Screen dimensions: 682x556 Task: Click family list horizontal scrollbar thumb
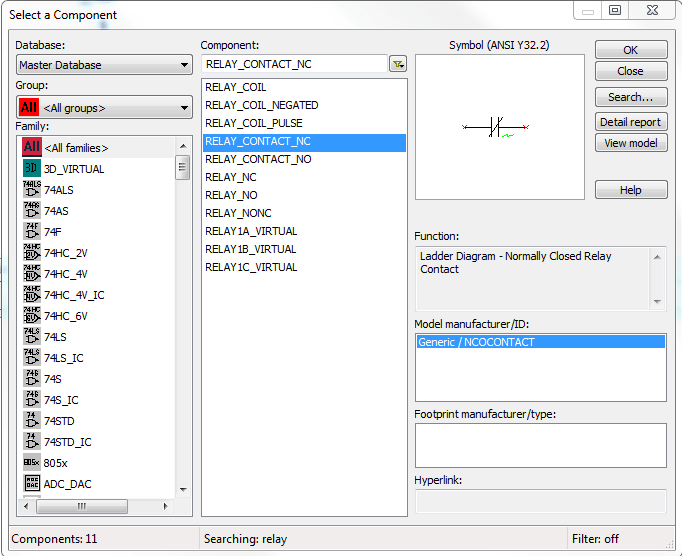click(82, 506)
